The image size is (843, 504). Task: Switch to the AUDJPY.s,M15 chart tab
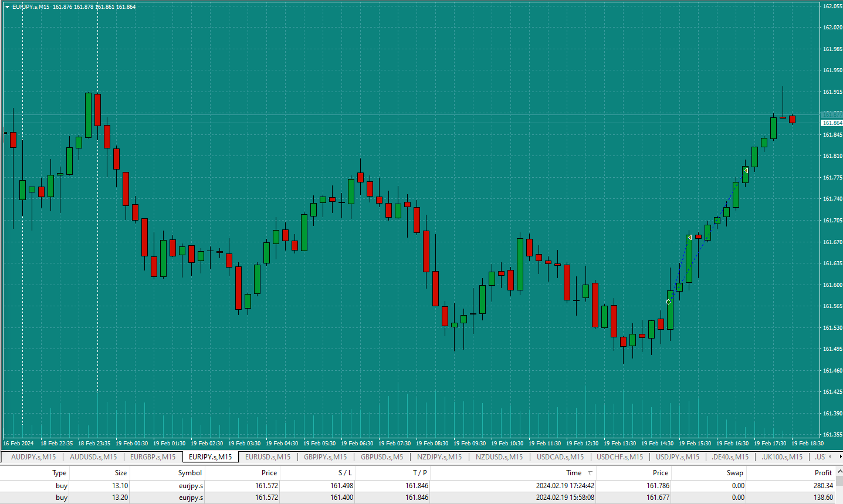tap(33, 457)
